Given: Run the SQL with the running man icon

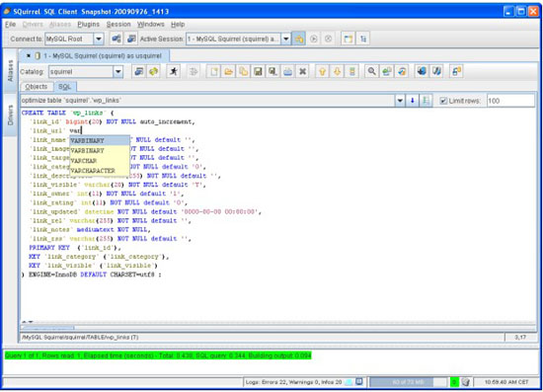Looking at the screenshot, I should pyautogui.click(x=173, y=72).
